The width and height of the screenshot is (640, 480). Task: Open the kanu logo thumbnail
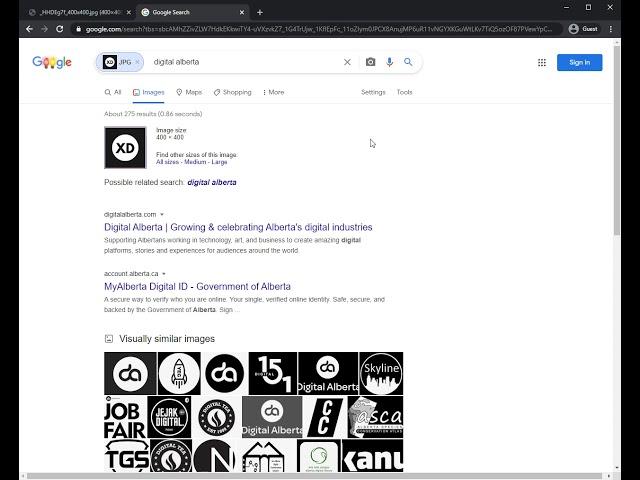[x=373, y=456]
